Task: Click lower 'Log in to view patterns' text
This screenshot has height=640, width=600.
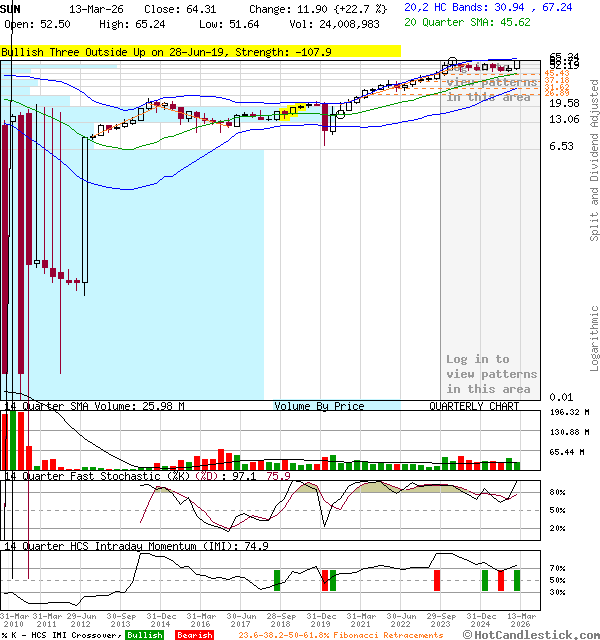Action: pos(491,374)
